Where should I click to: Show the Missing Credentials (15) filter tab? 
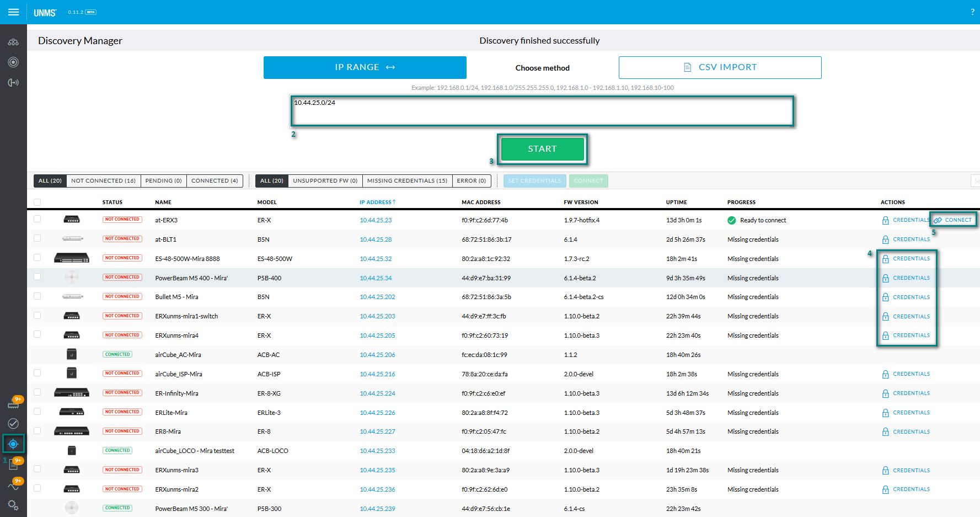407,181
